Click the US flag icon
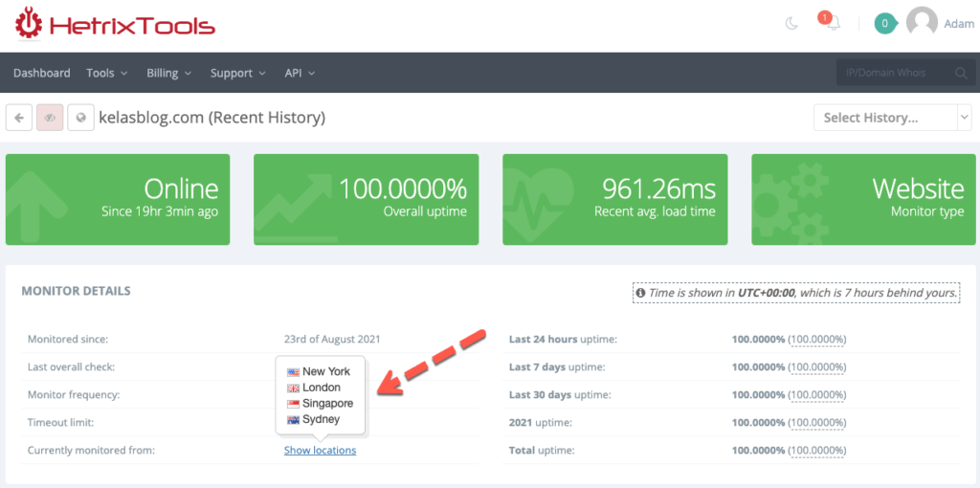 click(293, 372)
